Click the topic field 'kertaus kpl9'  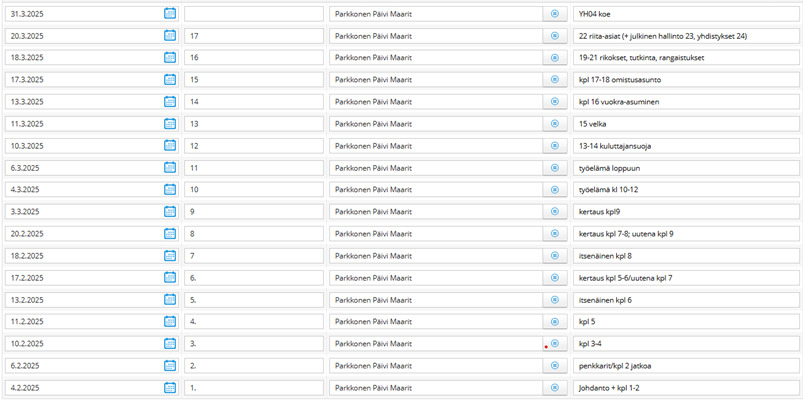coord(686,212)
